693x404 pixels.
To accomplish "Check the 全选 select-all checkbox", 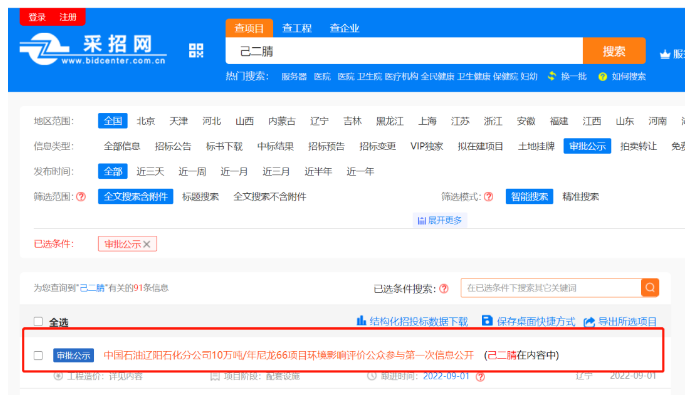I will point(38,322).
